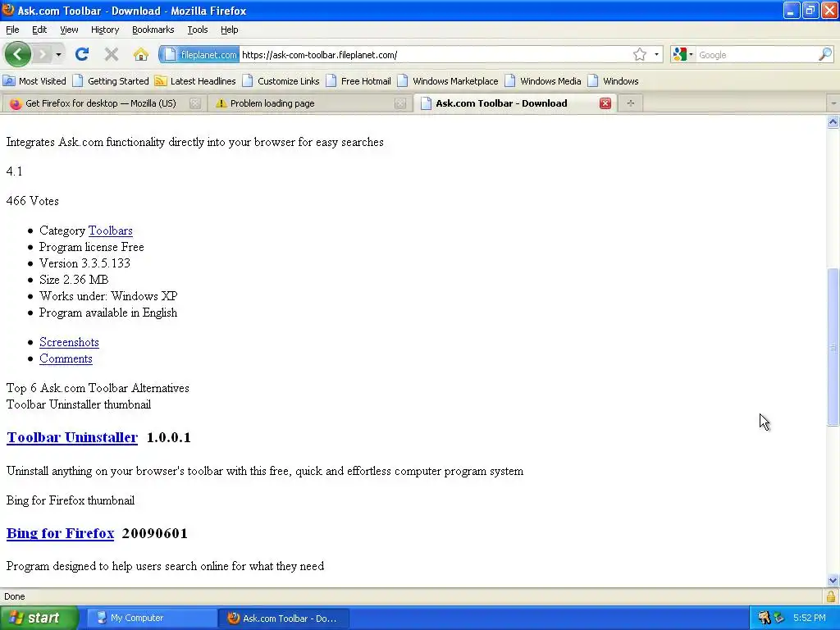This screenshot has height=630, width=840.
Task: Open the Bookmarks menu
Action: click(153, 30)
